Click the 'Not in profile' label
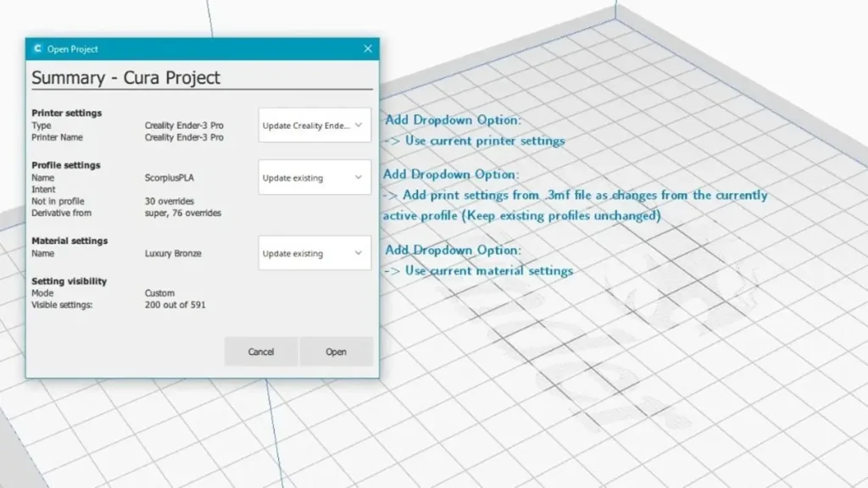The height and width of the screenshot is (488, 868). click(58, 202)
